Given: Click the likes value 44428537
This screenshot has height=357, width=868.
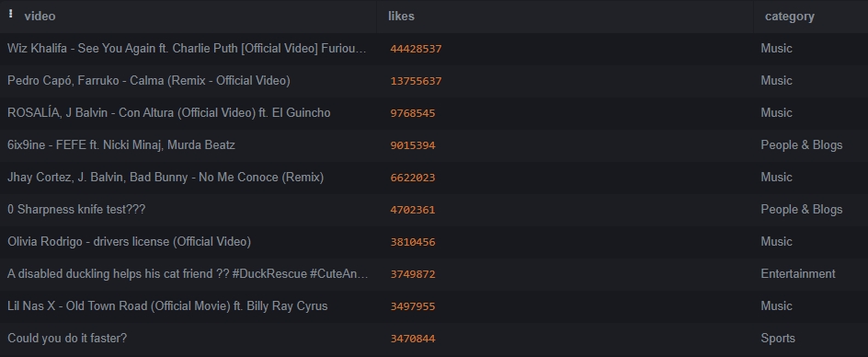Looking at the screenshot, I should (416, 49).
